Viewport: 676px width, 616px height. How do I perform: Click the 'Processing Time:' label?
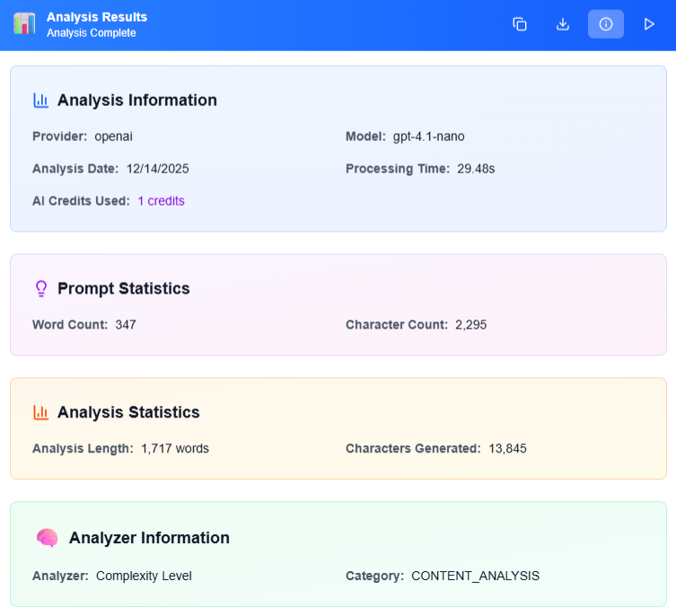click(398, 169)
